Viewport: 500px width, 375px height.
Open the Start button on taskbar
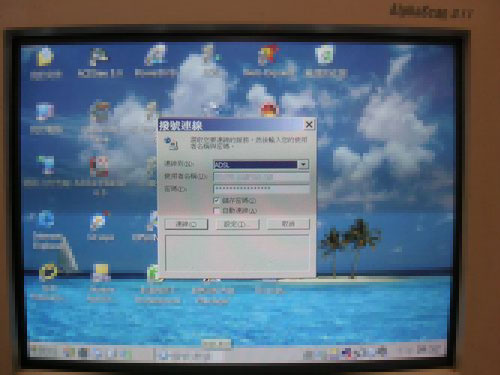[x=43, y=352]
